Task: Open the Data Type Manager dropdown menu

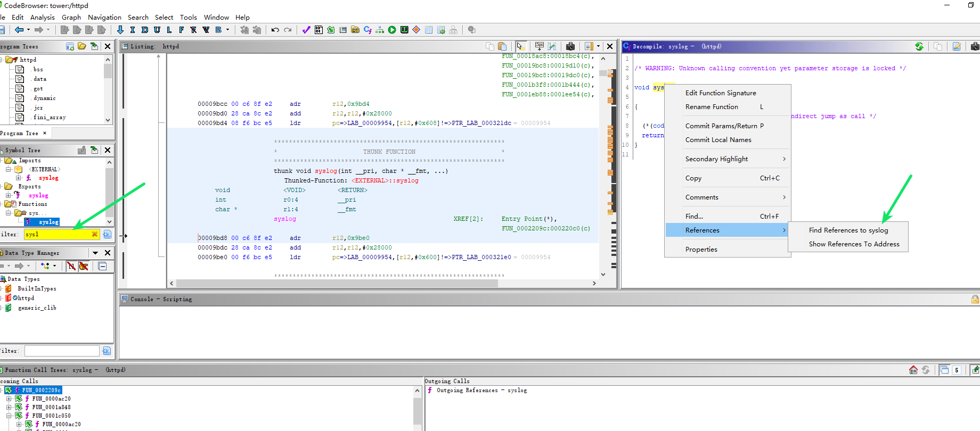Action: click(x=95, y=253)
